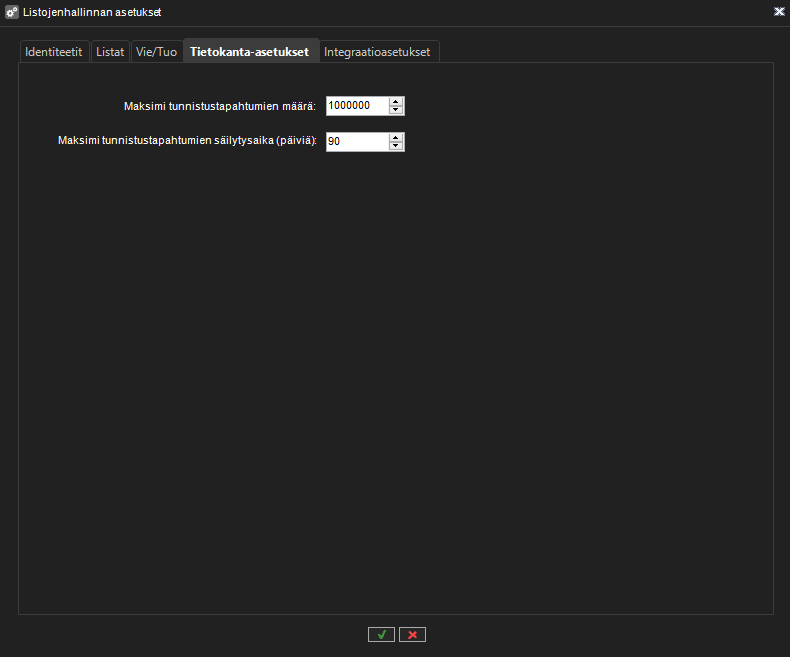Close the Listojenhallinnan asetukset window
Screen dimensions: 790x657
pos(778,12)
